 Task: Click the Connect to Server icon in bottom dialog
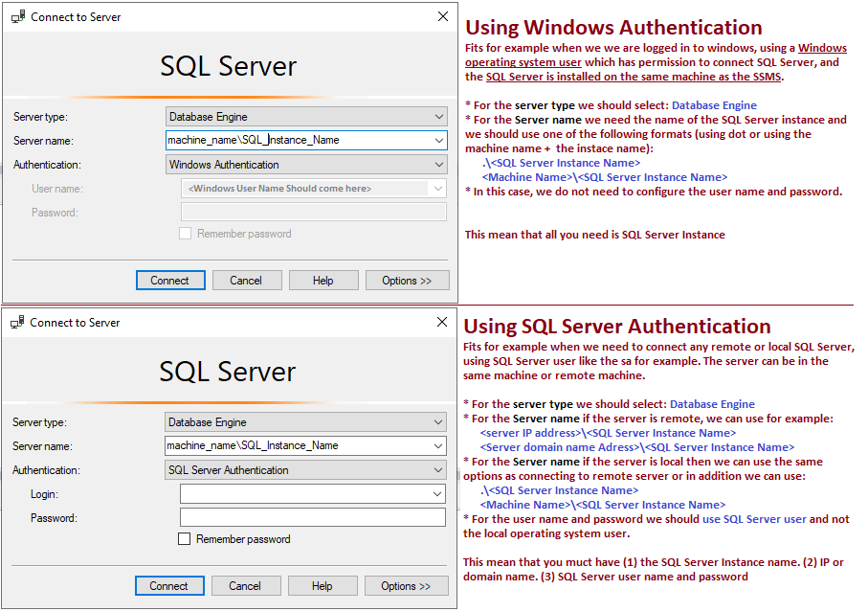17,322
